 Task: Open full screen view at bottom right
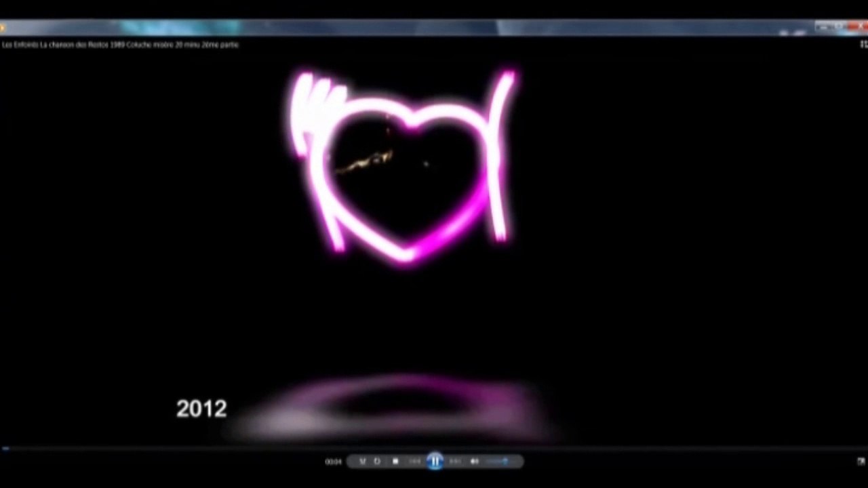861,462
